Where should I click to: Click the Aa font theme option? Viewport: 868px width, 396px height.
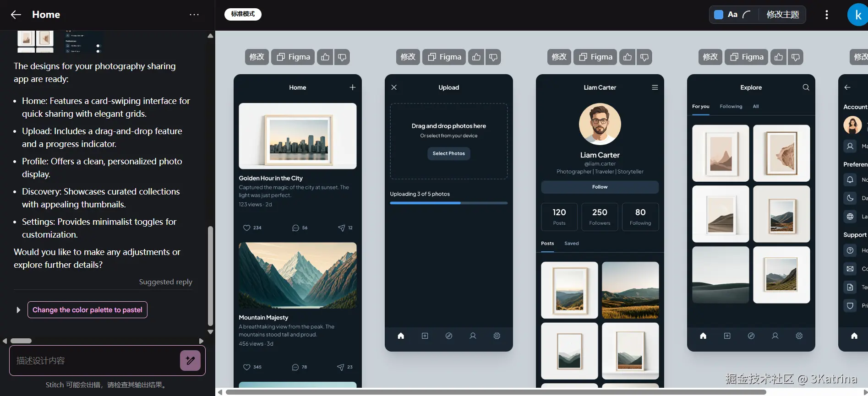click(x=732, y=15)
